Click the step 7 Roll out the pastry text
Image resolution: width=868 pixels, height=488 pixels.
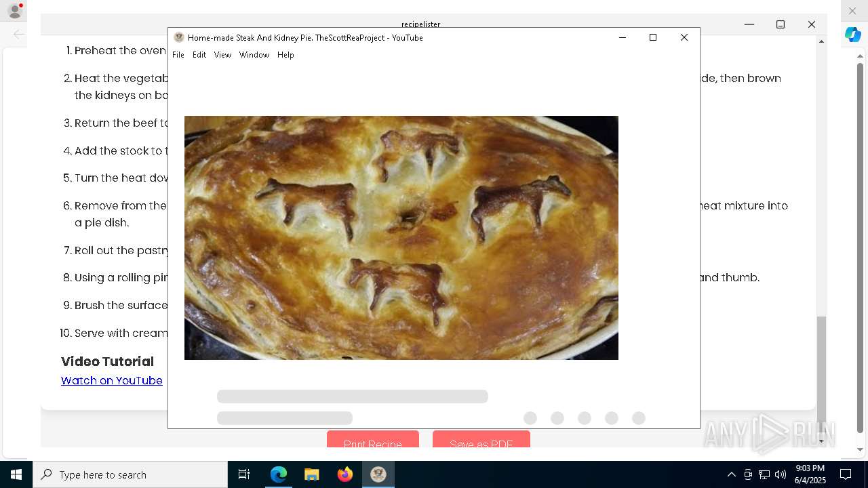[121, 250]
